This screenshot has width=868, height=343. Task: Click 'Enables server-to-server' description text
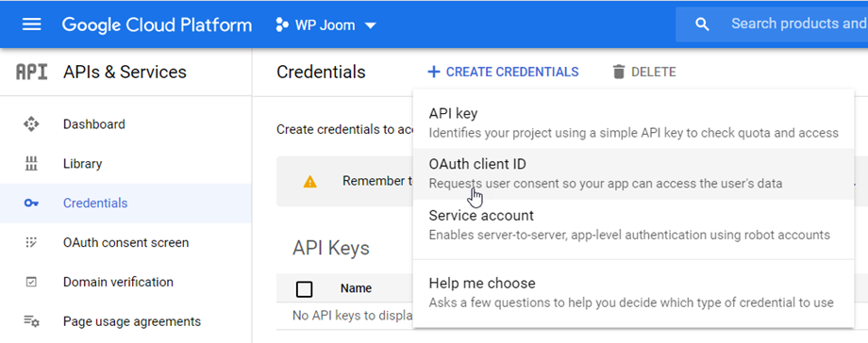(629, 235)
